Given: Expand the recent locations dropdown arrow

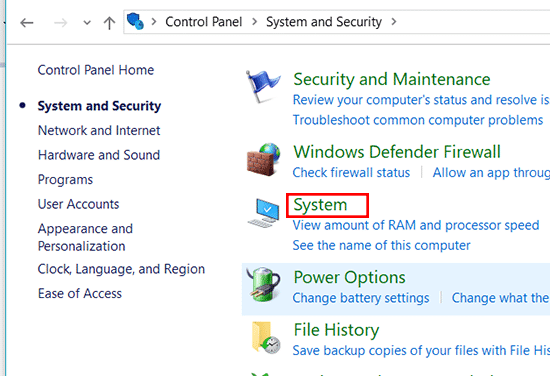Looking at the screenshot, I should (87, 23).
